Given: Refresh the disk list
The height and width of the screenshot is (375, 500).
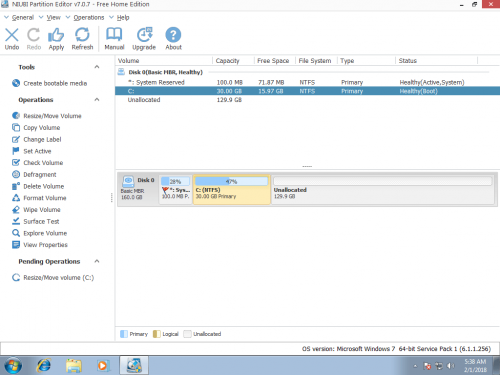Looking at the screenshot, I should point(82,35).
